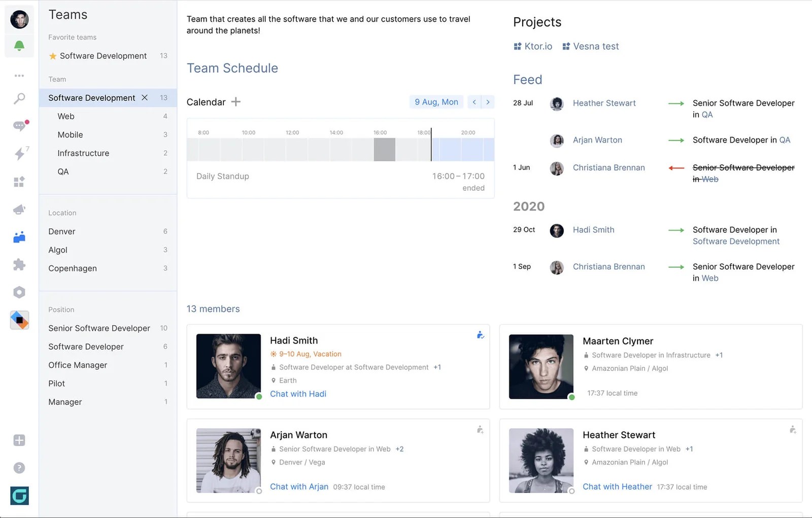Open Heather Stewart's profile photo
812x518 pixels.
click(x=541, y=460)
